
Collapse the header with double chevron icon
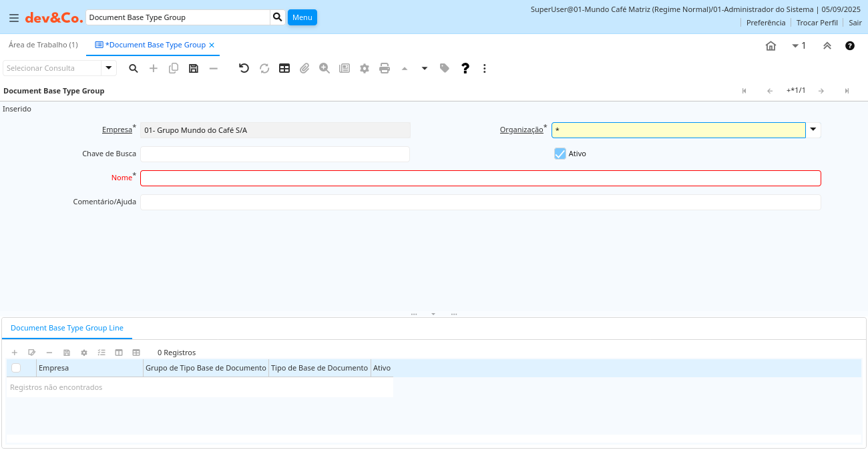(827, 45)
